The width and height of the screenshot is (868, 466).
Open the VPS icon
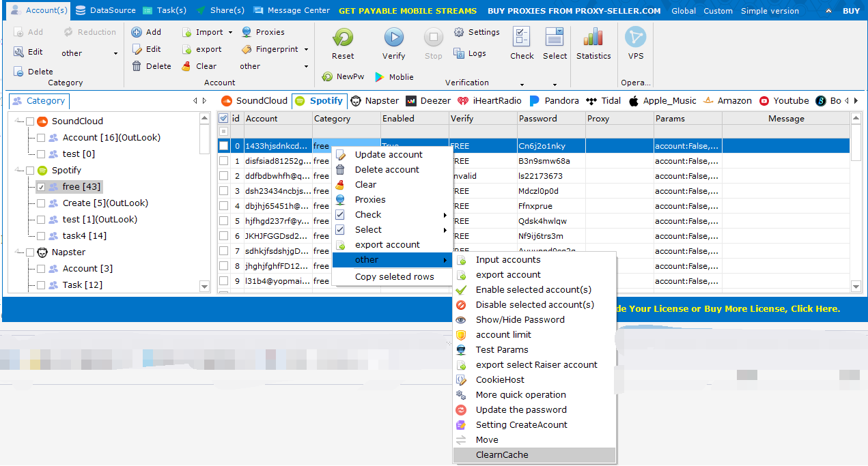coord(635,38)
